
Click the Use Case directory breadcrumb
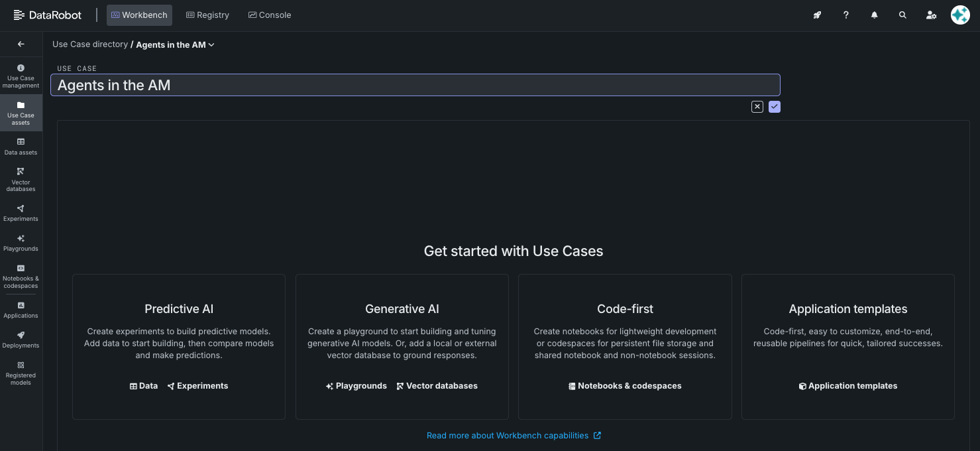(x=90, y=44)
